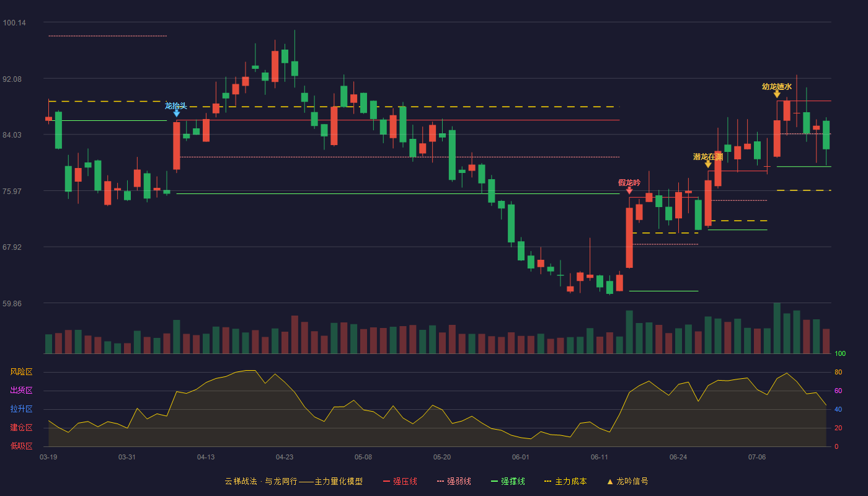Click the 06-11 date axis label
The height and width of the screenshot is (496, 868).
click(x=600, y=457)
